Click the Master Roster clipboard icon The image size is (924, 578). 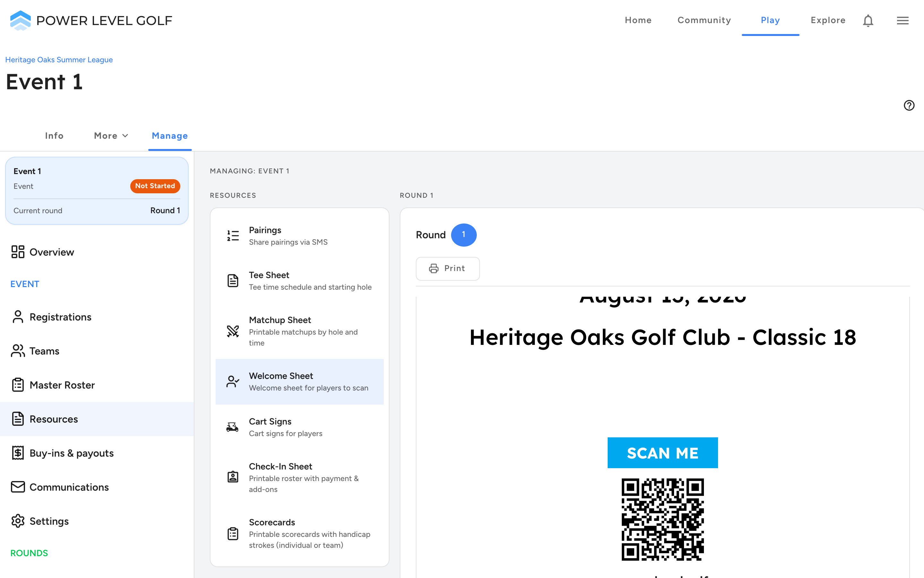(18, 385)
